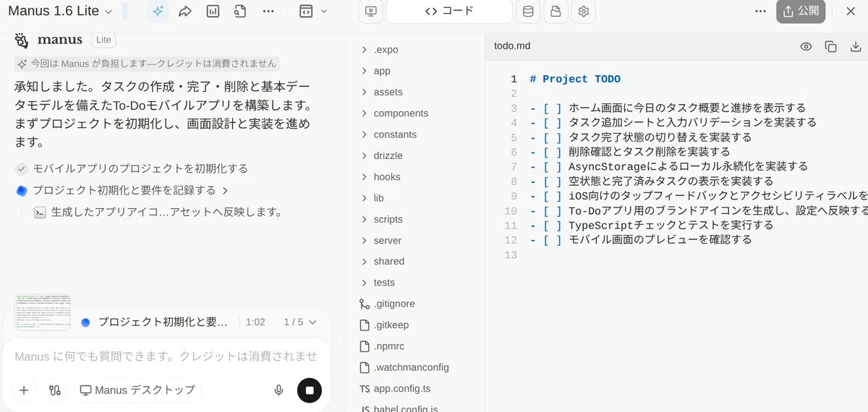Click the plus attach button in chat
Viewport: 868px width, 412px height.
point(24,390)
